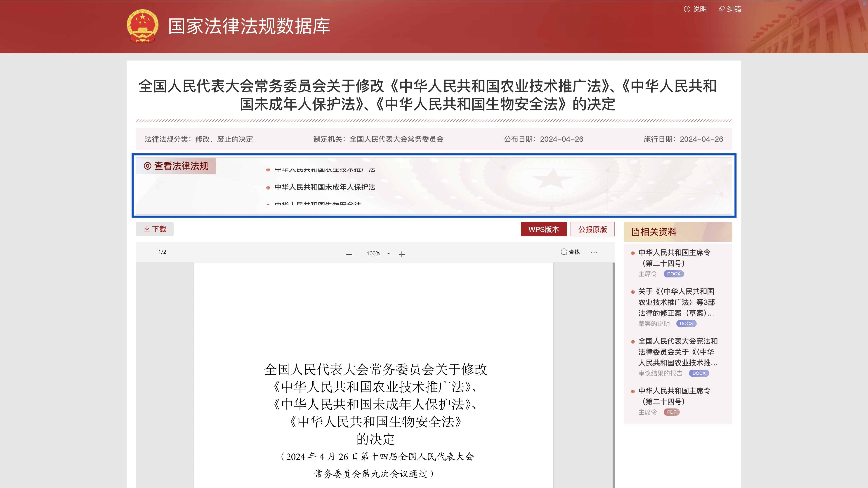Switch to the WPS版本 tab

tap(543, 229)
